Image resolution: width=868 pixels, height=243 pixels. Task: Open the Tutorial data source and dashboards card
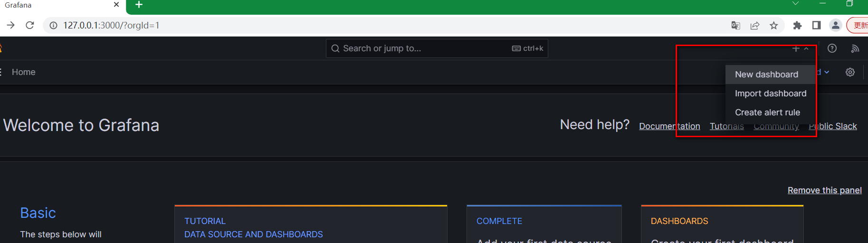point(311,224)
